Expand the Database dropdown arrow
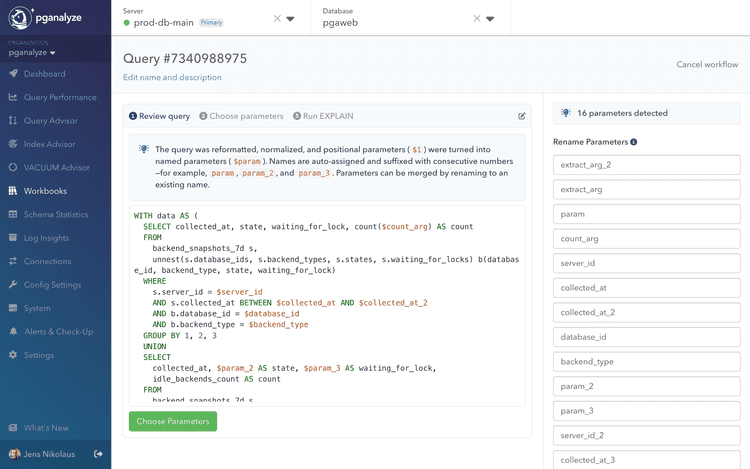 491,19
